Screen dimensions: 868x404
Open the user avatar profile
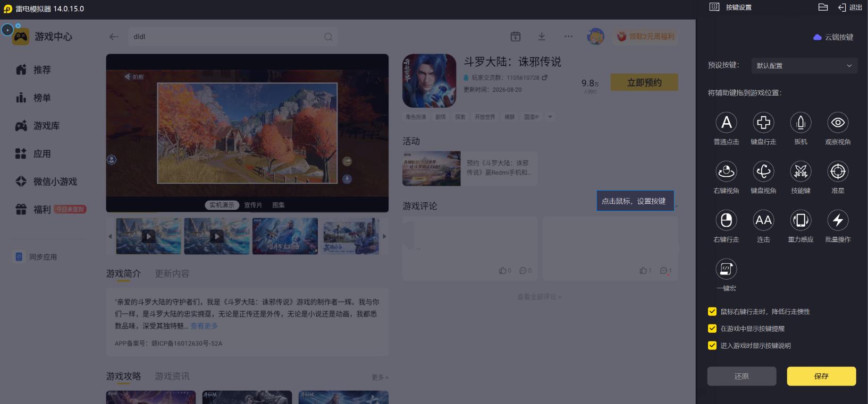pyautogui.click(x=595, y=36)
